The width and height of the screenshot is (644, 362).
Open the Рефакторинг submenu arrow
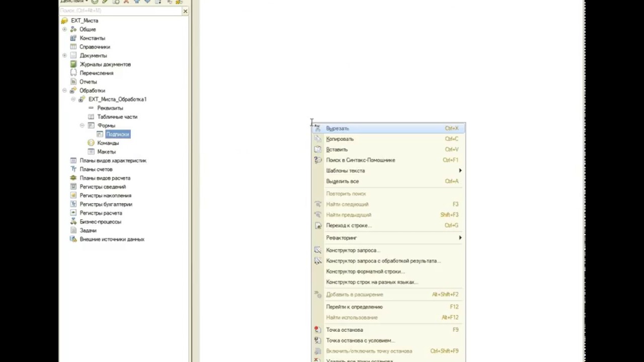click(460, 237)
